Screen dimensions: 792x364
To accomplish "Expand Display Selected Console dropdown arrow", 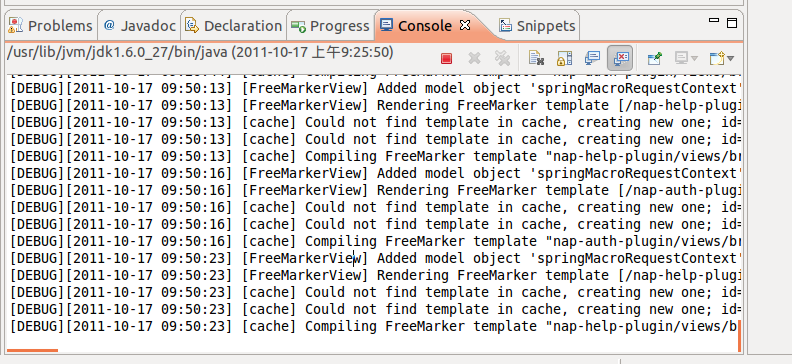I will coord(694,59).
